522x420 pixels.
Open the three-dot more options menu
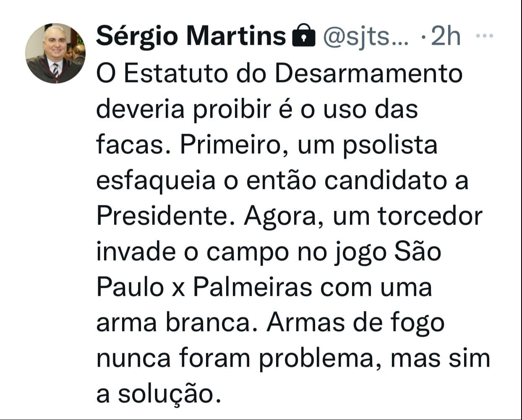click(484, 36)
